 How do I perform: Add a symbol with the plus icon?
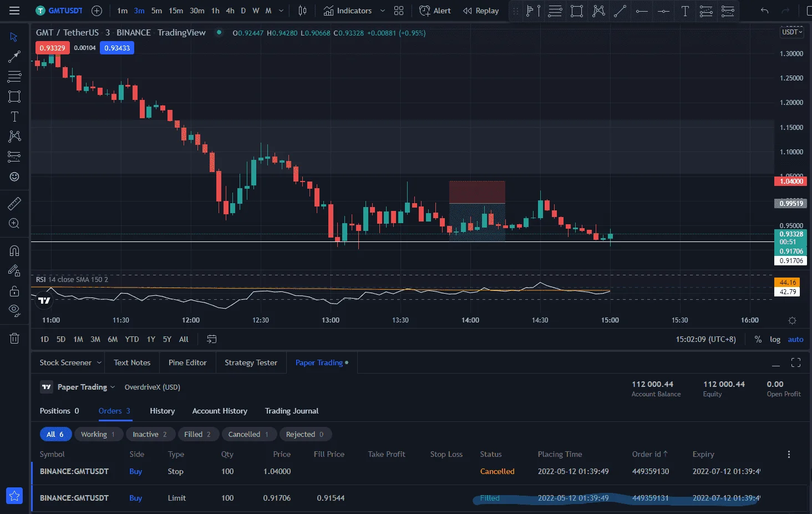coord(97,11)
